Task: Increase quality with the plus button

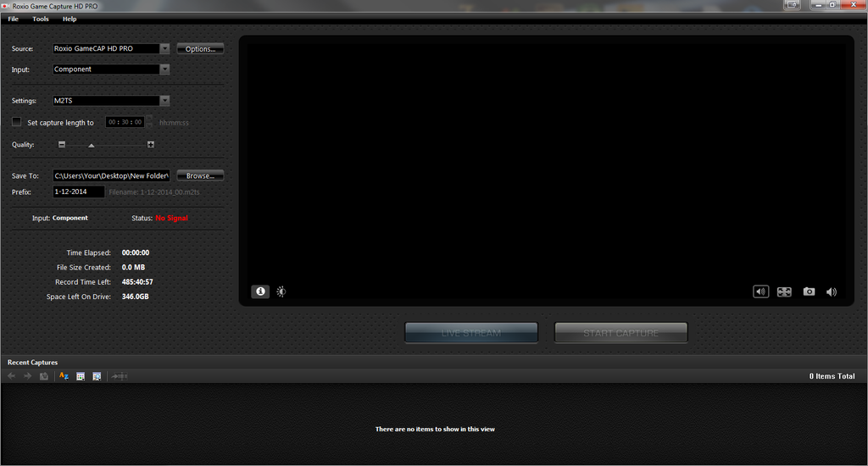Action: [151, 144]
